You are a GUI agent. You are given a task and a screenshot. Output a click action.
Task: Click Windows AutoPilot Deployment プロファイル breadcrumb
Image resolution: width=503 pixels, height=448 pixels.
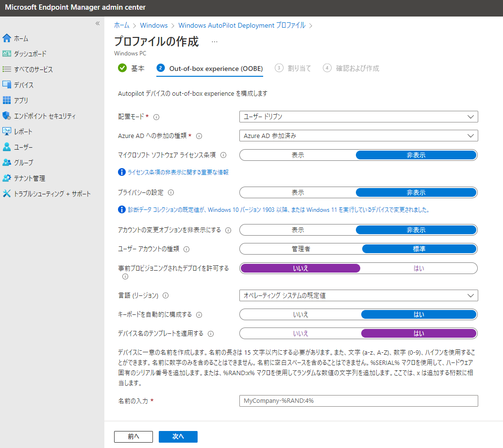point(242,25)
